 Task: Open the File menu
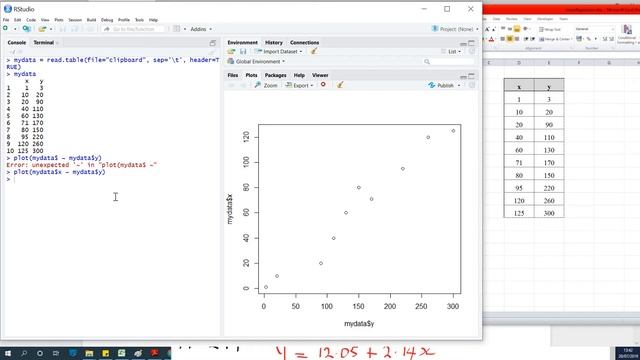(6, 20)
